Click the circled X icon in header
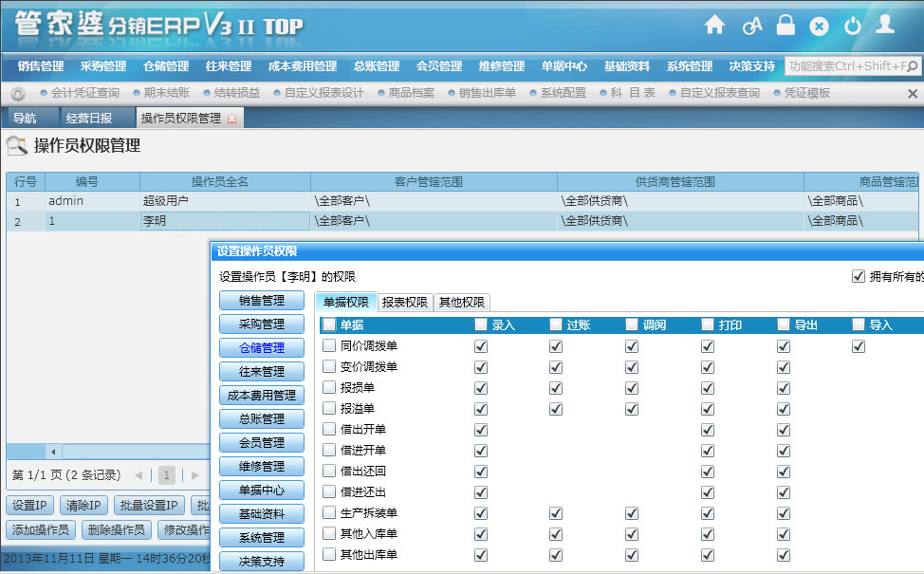This screenshot has height=574, width=924. (819, 27)
